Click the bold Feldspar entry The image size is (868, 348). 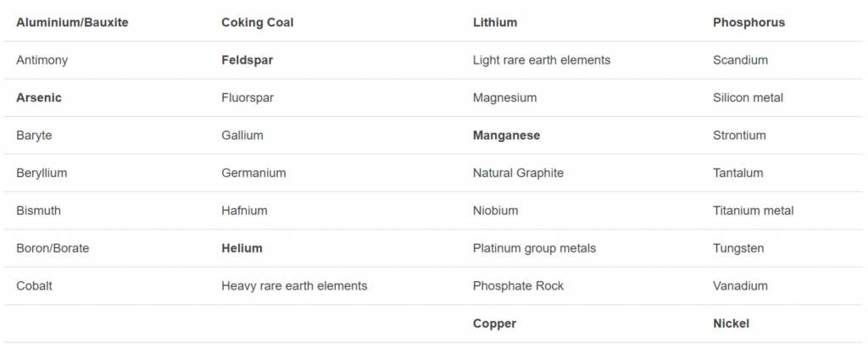pos(248,60)
